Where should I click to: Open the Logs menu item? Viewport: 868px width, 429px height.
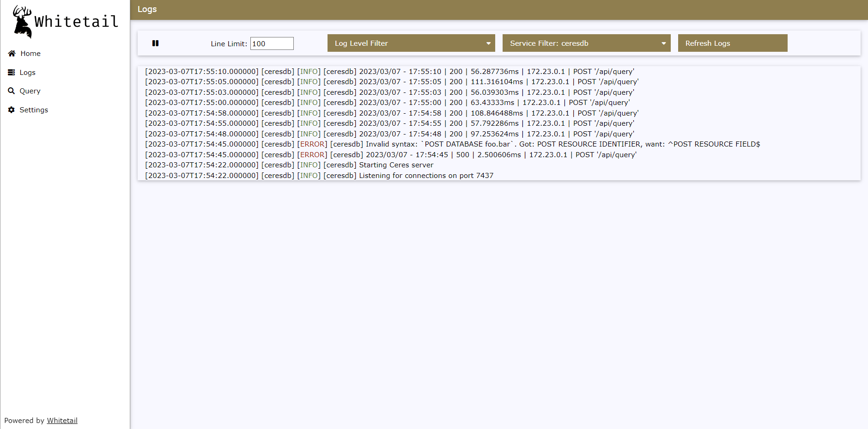tap(28, 73)
